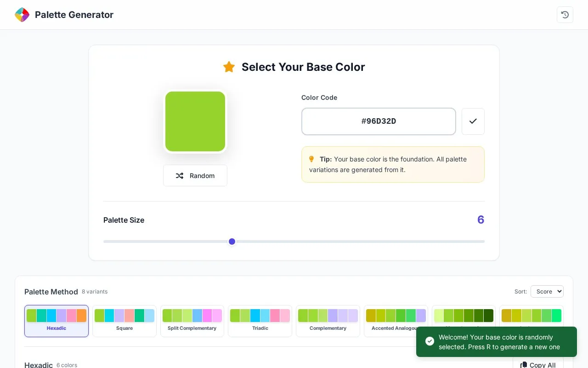The height and width of the screenshot is (368, 588).
Task: Select the Square palette variant
Action: 124,321
